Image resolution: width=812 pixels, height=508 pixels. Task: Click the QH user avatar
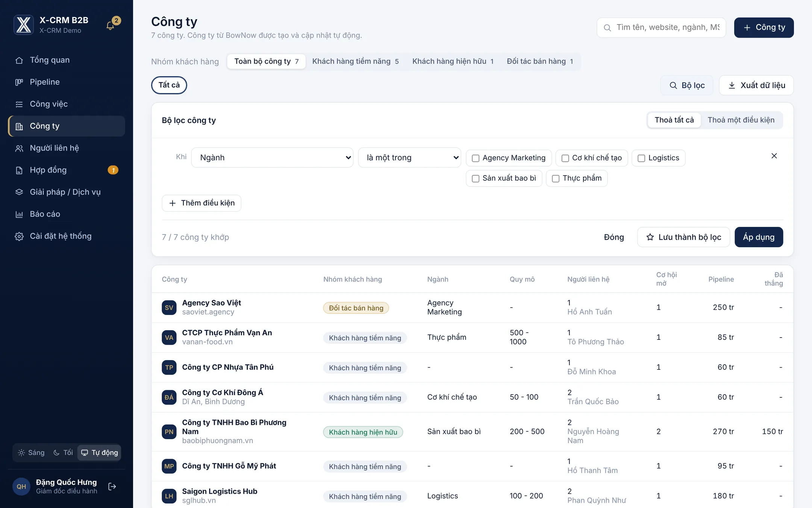[21, 487]
